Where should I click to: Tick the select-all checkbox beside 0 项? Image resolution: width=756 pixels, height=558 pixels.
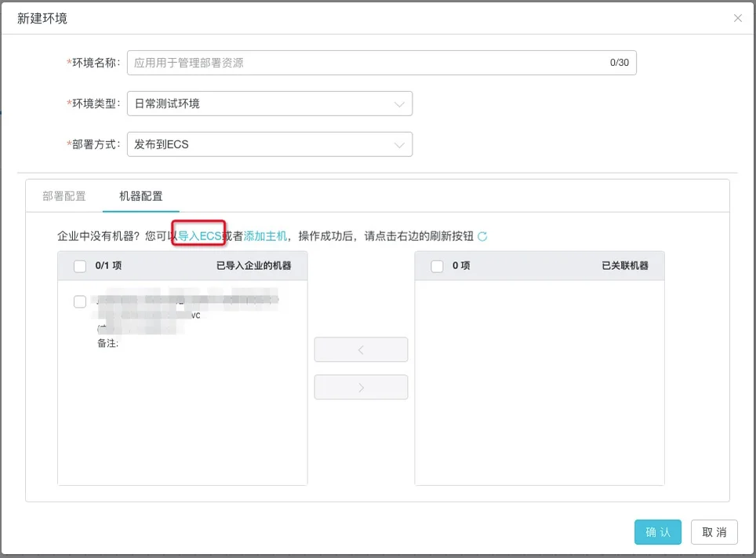click(437, 266)
